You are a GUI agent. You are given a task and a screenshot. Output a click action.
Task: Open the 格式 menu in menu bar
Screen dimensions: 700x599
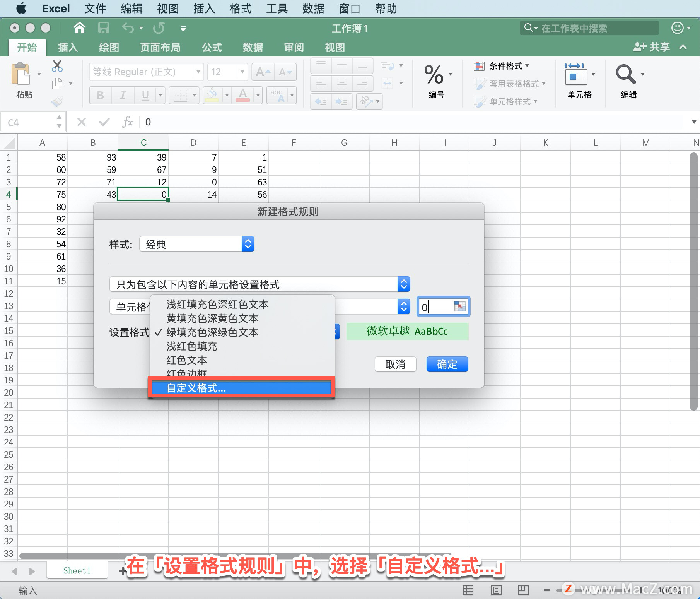tap(241, 9)
